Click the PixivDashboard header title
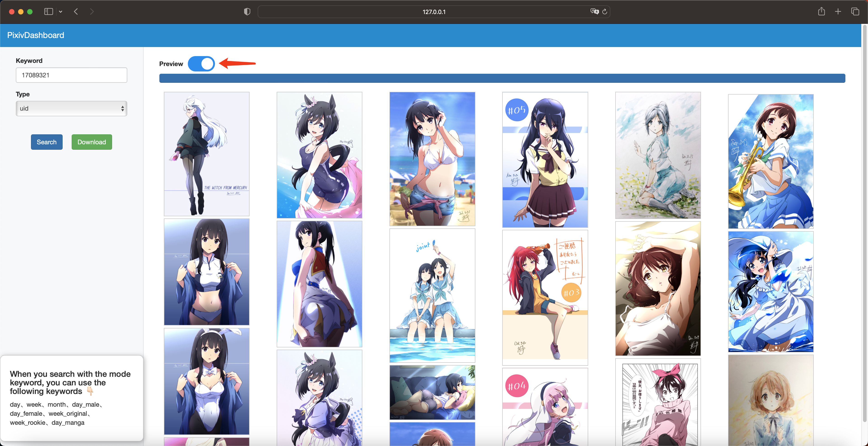 [35, 35]
